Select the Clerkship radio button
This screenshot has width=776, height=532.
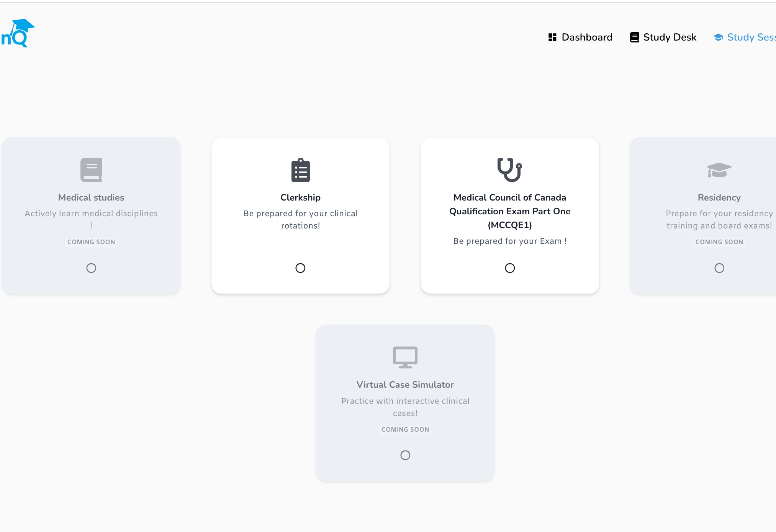tap(300, 268)
